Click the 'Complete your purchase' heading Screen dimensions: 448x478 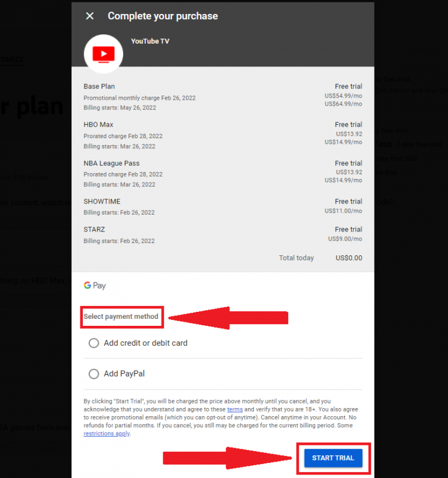(x=163, y=16)
